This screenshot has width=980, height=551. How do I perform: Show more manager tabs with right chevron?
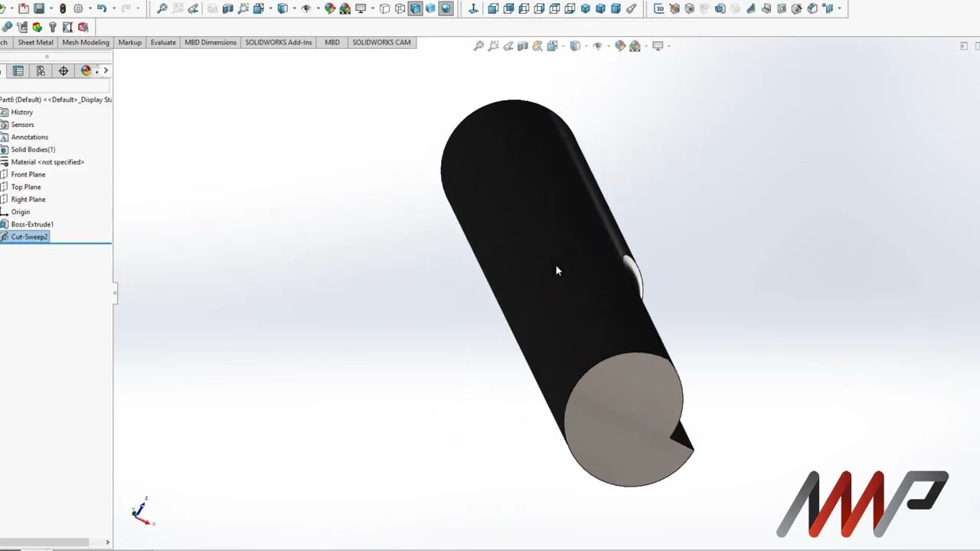point(106,71)
